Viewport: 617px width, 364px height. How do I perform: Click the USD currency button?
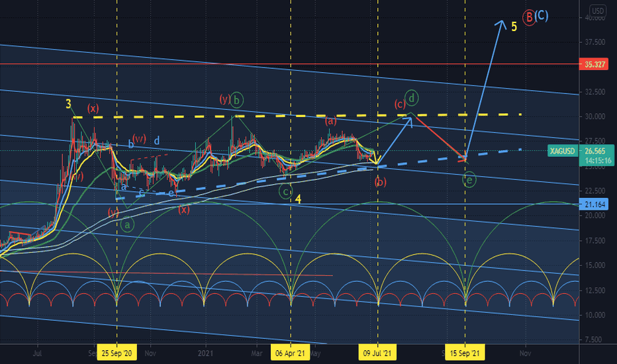click(x=598, y=11)
